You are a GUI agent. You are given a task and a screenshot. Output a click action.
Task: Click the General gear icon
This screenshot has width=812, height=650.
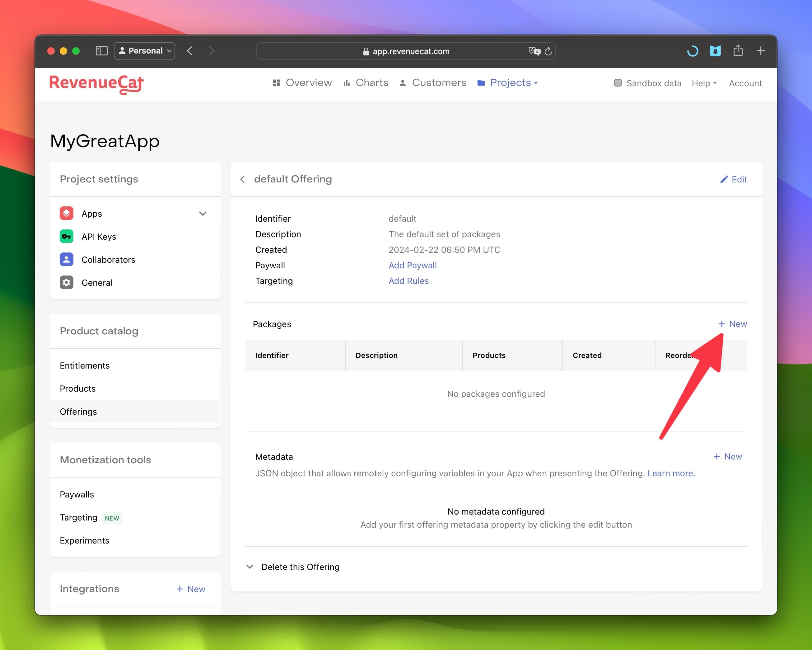pos(67,282)
